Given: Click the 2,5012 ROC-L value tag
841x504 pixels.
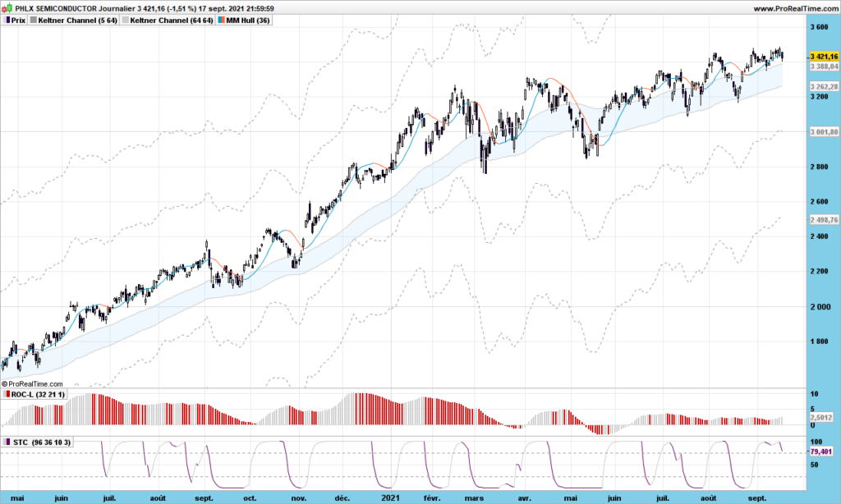Looking at the screenshot, I should (x=821, y=417).
